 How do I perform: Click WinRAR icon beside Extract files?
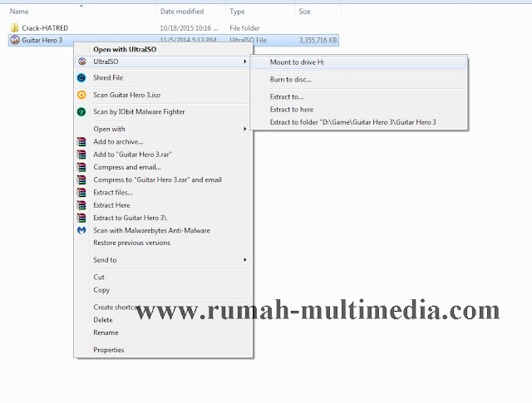81,192
